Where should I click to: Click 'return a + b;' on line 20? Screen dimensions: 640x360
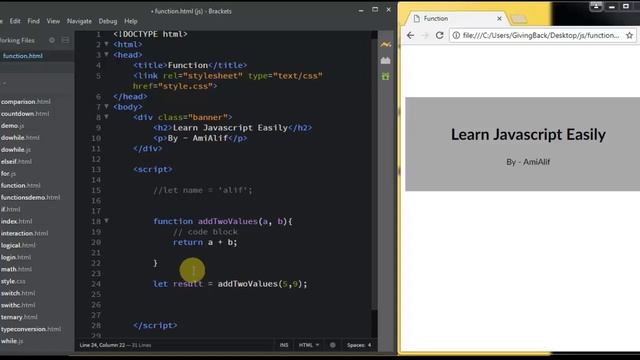click(x=205, y=242)
